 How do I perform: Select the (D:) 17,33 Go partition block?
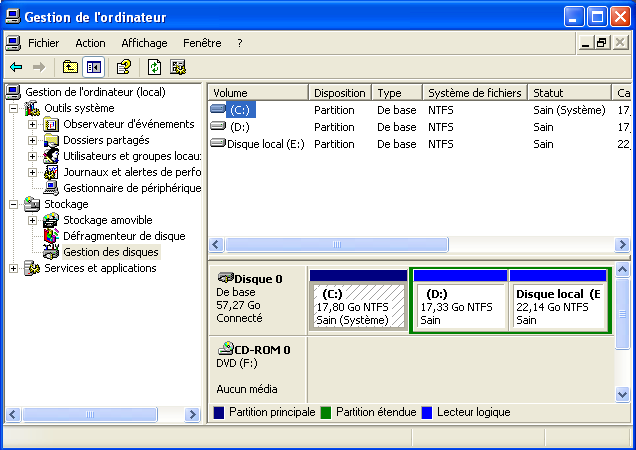tap(460, 301)
